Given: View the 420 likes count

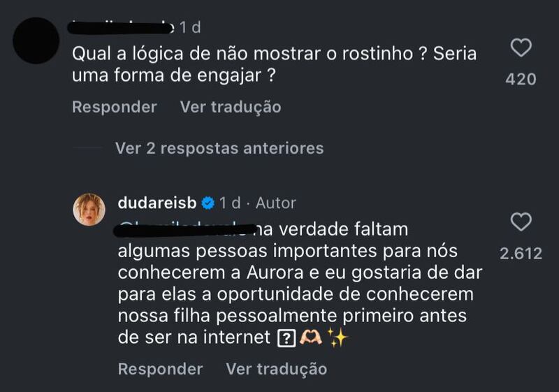Looking at the screenshot, I should [x=521, y=79].
